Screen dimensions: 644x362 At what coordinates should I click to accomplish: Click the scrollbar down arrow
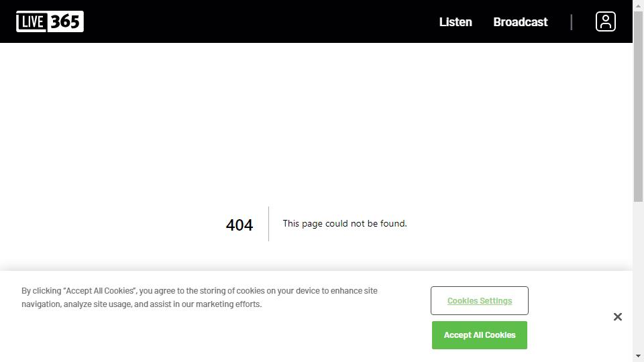point(638,356)
